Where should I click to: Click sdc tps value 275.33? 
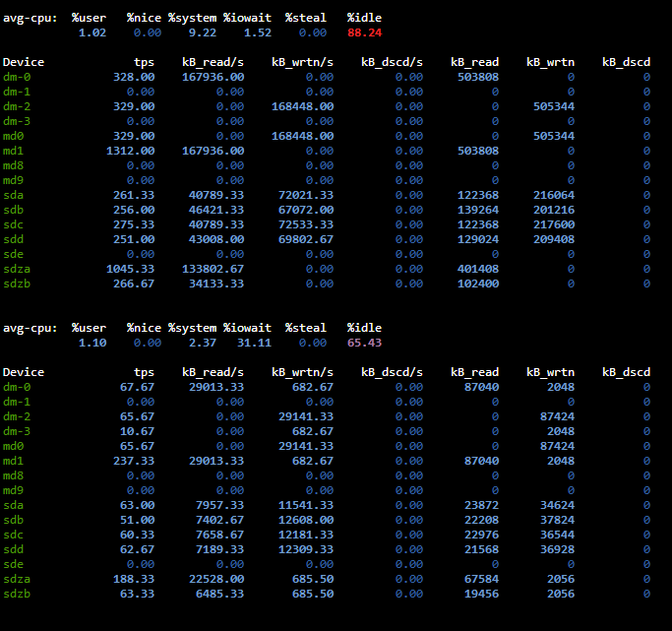[x=134, y=224]
